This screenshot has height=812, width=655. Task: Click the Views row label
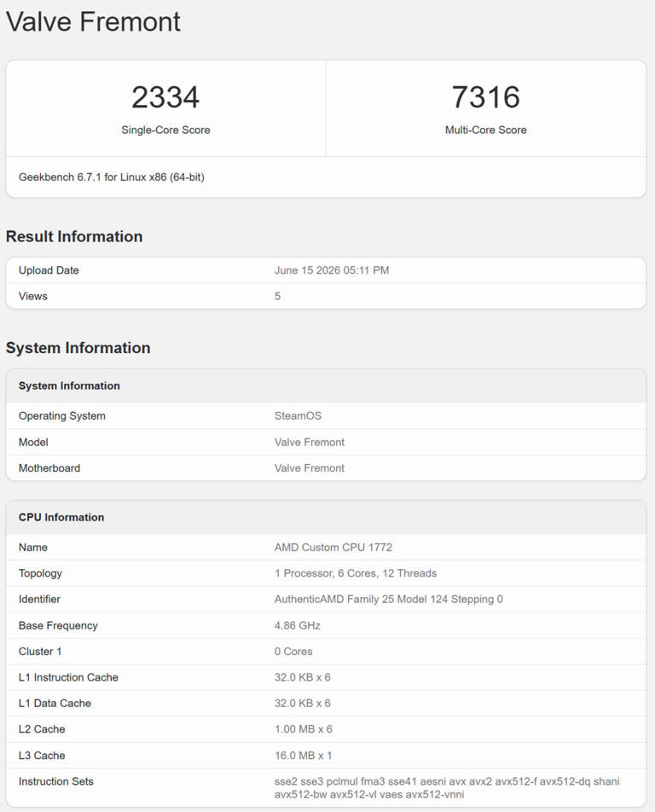[32, 296]
